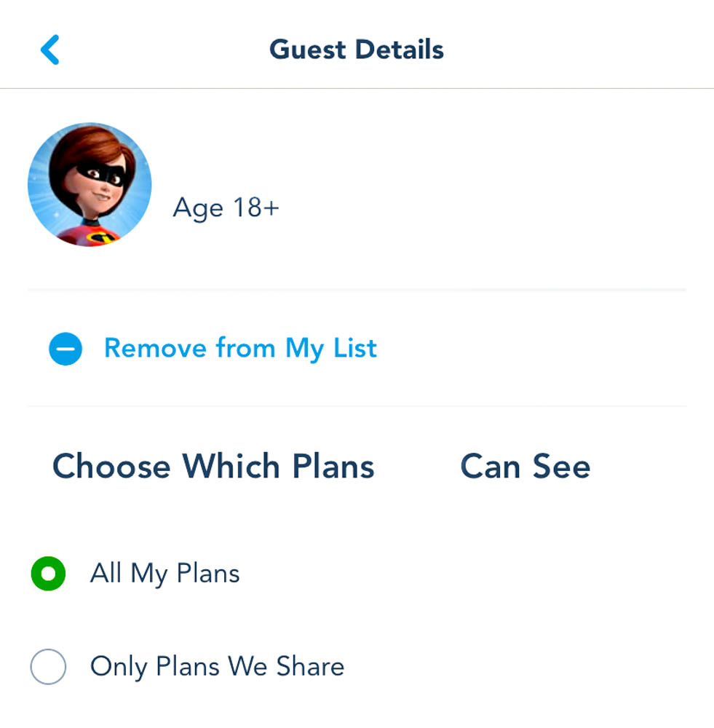This screenshot has width=714, height=728.
Task: Click the Age 18+ text
Action: [x=226, y=208]
